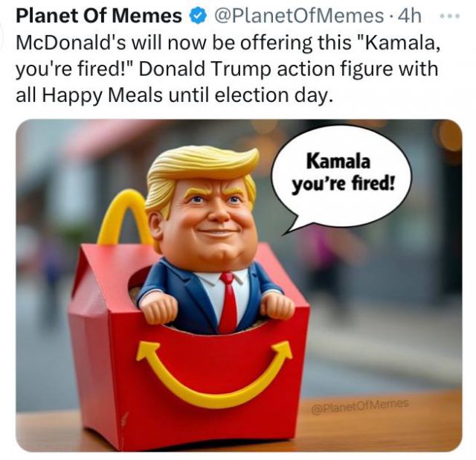
Task: Click the words "election day" in tweet
Action: [271, 95]
